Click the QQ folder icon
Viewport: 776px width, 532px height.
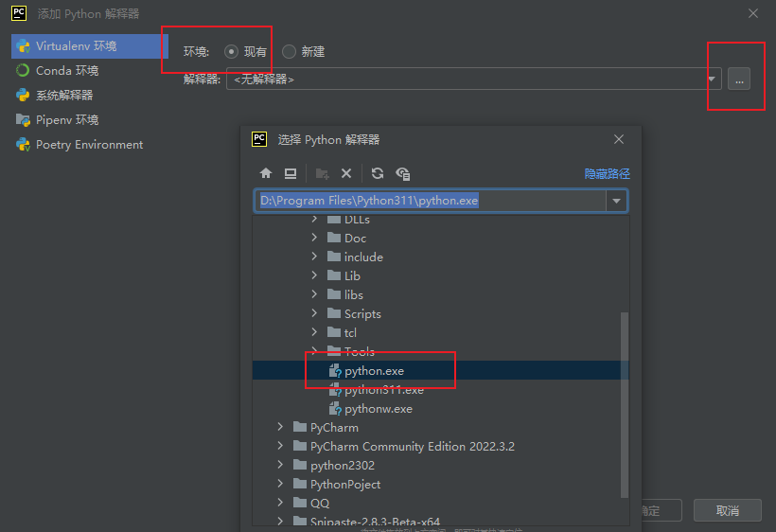point(300,503)
